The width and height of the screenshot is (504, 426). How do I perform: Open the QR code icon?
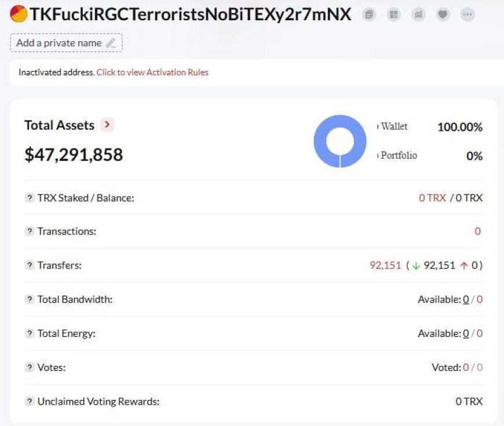tap(393, 14)
